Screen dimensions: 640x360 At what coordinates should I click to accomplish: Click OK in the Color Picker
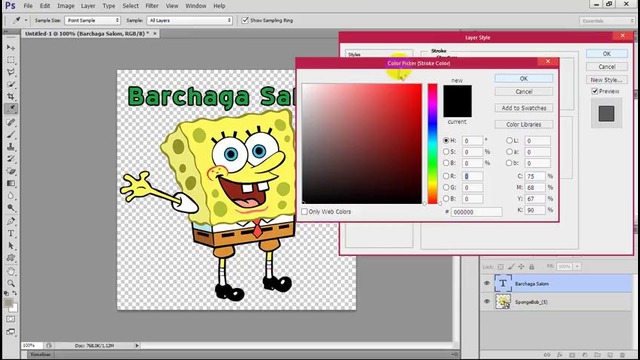[524, 78]
